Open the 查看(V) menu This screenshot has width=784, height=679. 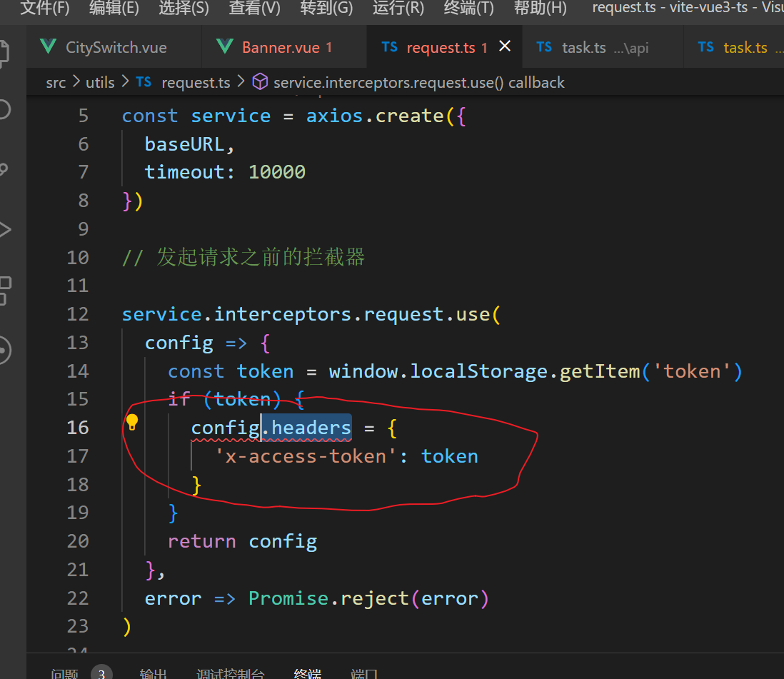(x=254, y=8)
